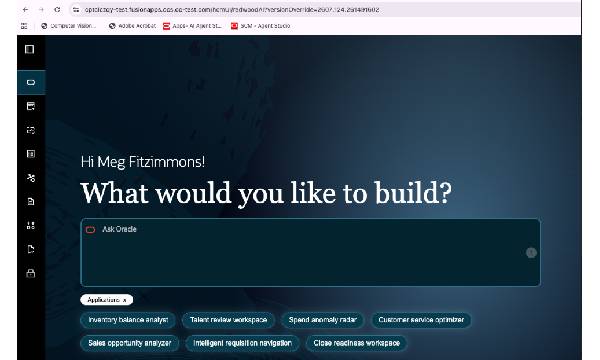Choose the Close readiness workspace suggestion
Screen dimensions: 600x360
tap(357, 343)
